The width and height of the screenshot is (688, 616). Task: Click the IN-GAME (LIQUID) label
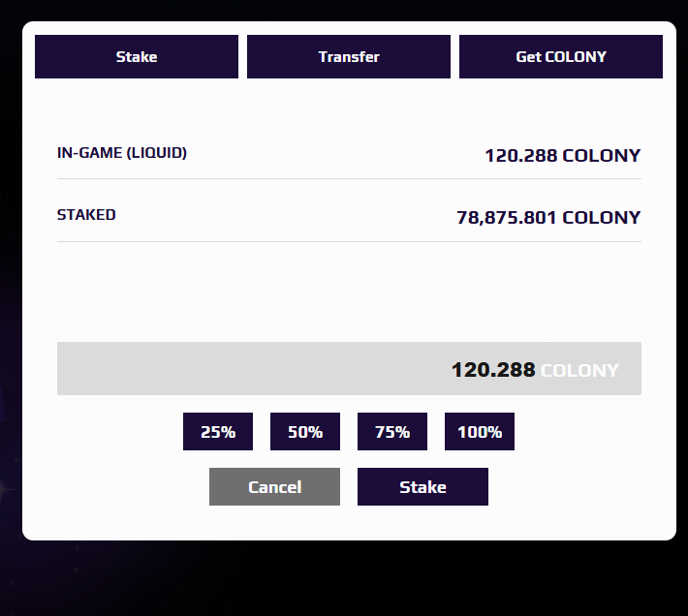tap(122, 153)
